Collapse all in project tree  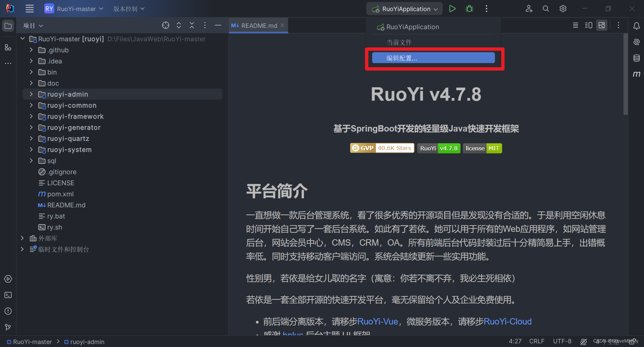click(192, 25)
